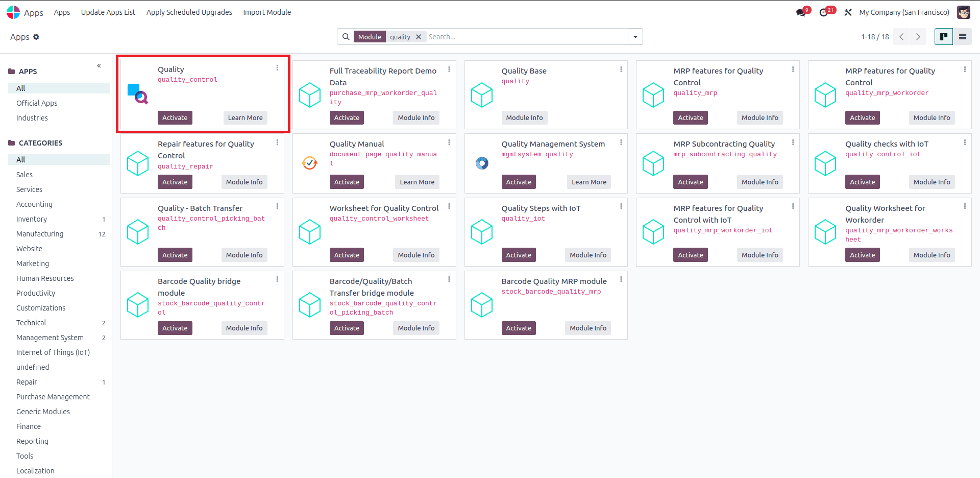Open the messages icon showing 9 notifications
980x478 pixels.
[x=801, y=11]
